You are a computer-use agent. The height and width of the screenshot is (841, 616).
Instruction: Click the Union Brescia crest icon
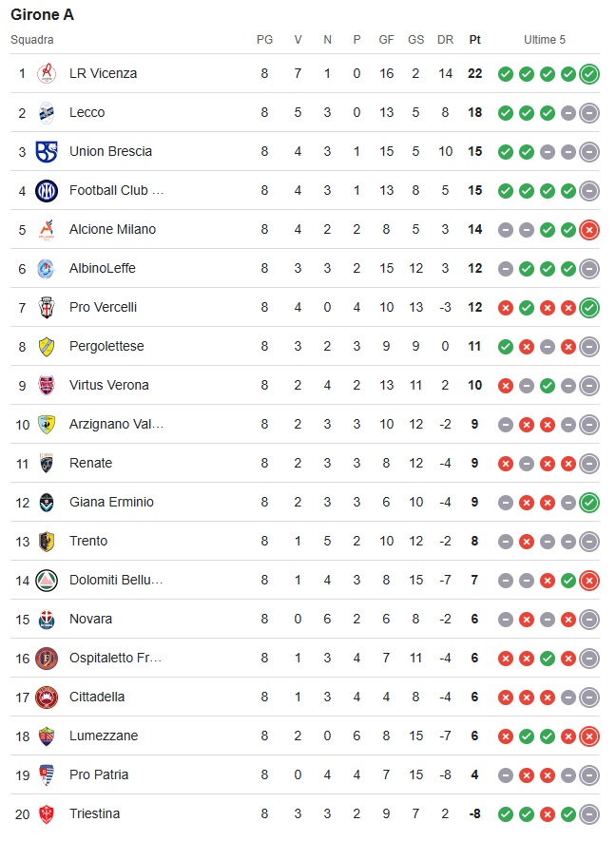click(46, 151)
